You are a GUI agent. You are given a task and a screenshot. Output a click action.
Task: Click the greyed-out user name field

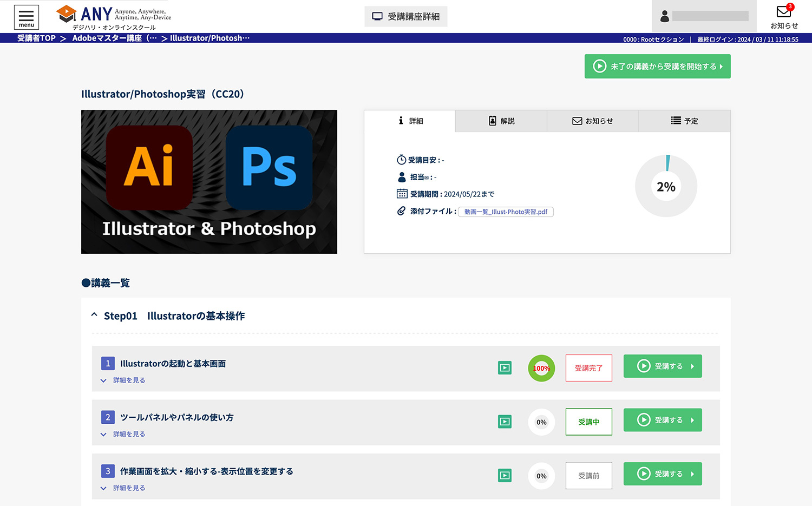coord(710,16)
